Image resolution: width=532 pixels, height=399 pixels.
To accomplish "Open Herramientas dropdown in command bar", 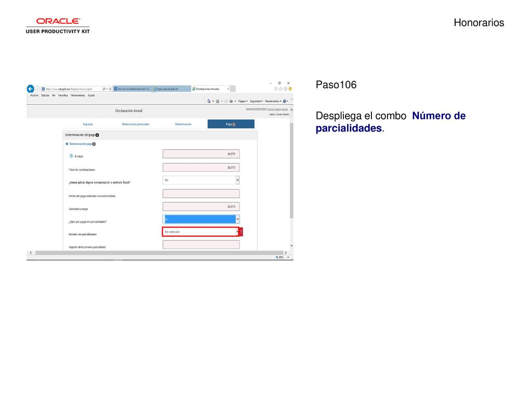I will (x=273, y=101).
